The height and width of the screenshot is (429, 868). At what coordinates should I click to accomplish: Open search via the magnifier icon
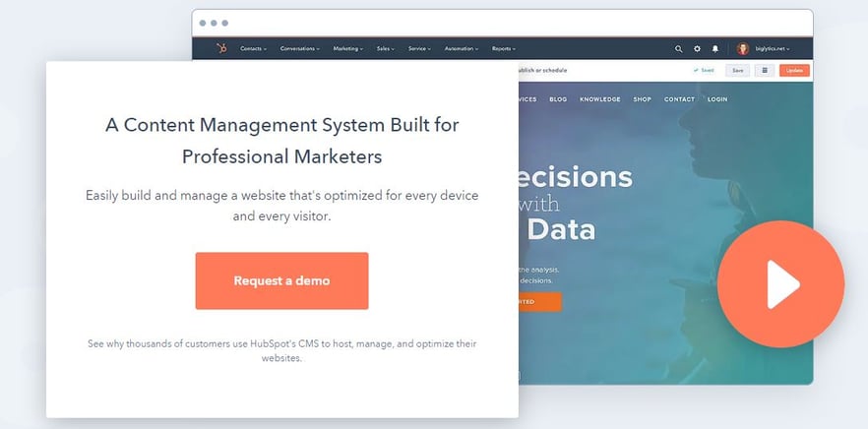(679, 49)
